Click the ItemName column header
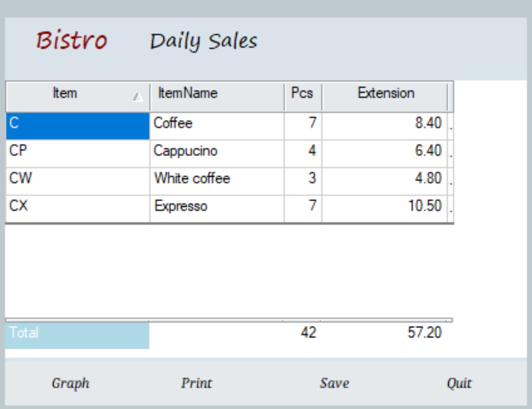The height and width of the screenshot is (409, 532). point(216,94)
